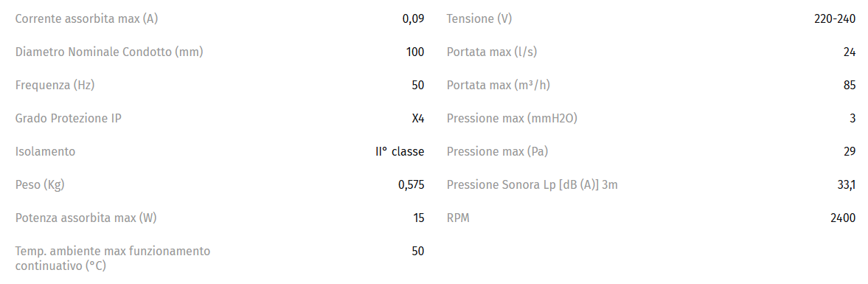The height and width of the screenshot is (284, 868).
Task: Select Pressione Sonora Lp [dB (A)] 3m label
Action: 532,185
